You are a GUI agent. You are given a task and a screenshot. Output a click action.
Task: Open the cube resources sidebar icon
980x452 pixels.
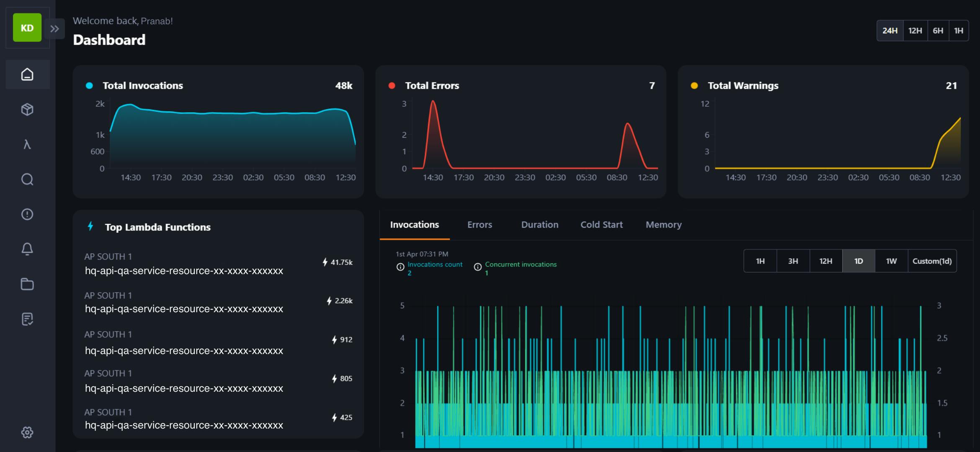27,110
